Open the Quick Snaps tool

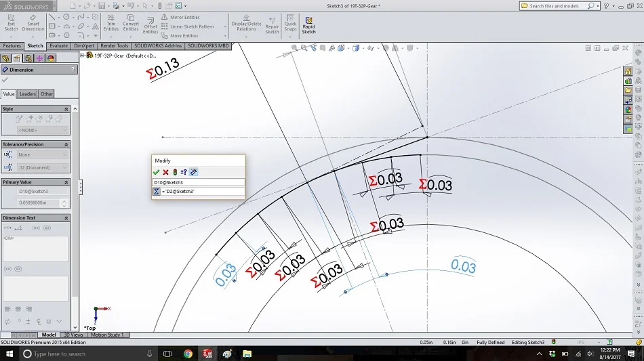click(x=290, y=23)
